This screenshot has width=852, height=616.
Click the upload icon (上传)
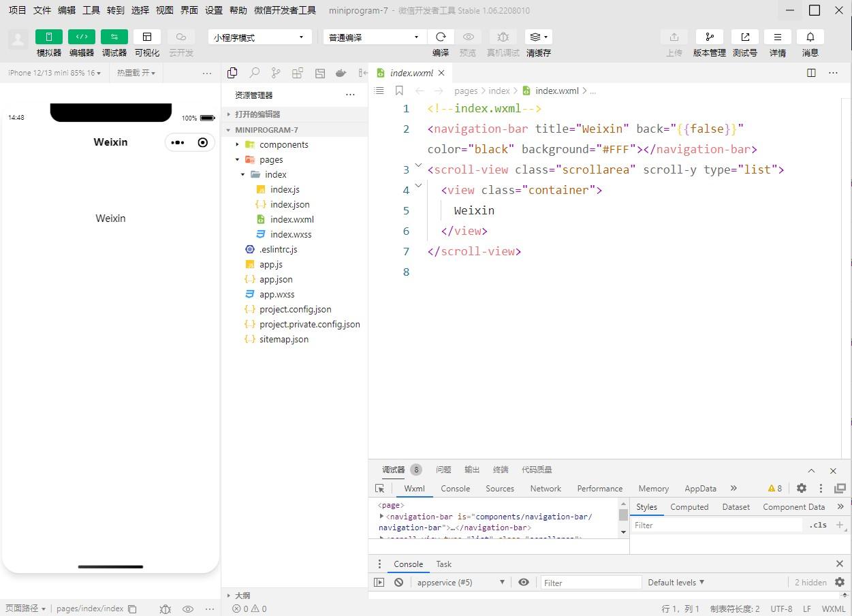click(x=674, y=37)
